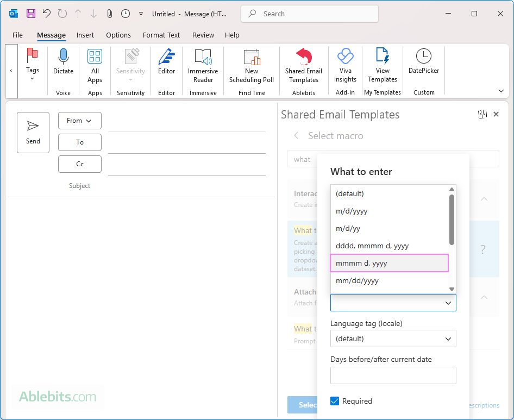Click the macro search field
The image size is (514, 420).
click(393, 159)
